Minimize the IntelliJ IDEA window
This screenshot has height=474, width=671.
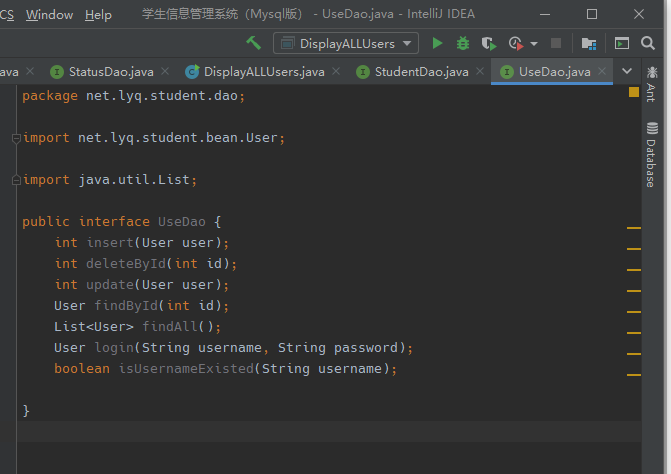coord(545,15)
